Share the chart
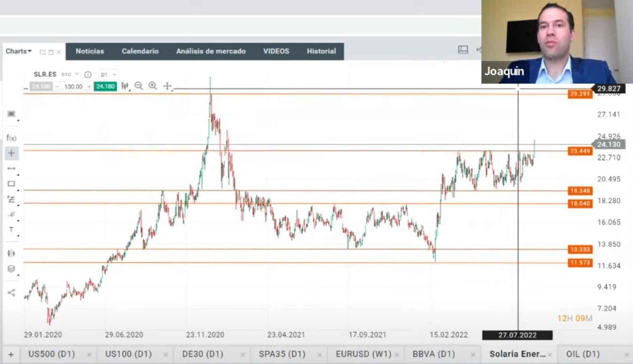Image resolution: width=633 pixels, height=364 pixels. (11, 293)
